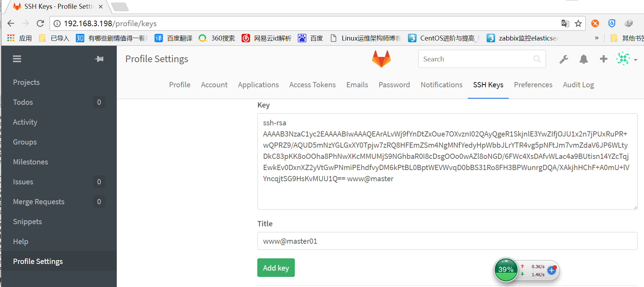Open Activity in the sidebar
The height and width of the screenshot is (287, 644).
[x=59, y=122]
